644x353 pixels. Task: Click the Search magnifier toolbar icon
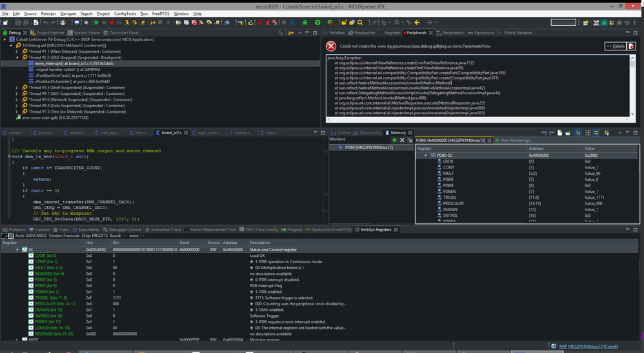[x=360, y=23]
